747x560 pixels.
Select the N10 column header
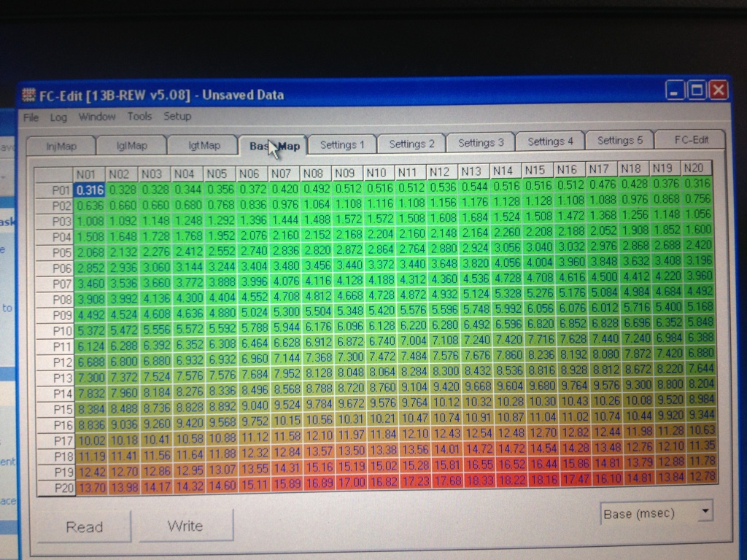pos(379,172)
